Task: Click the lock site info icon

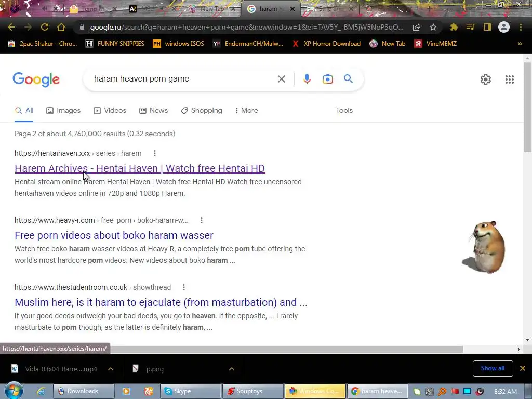Action: click(82, 27)
